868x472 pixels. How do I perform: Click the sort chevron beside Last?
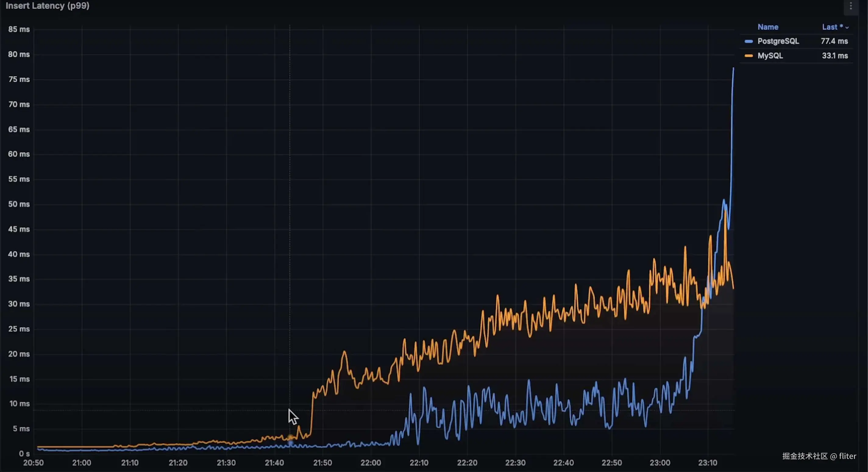pyautogui.click(x=847, y=28)
